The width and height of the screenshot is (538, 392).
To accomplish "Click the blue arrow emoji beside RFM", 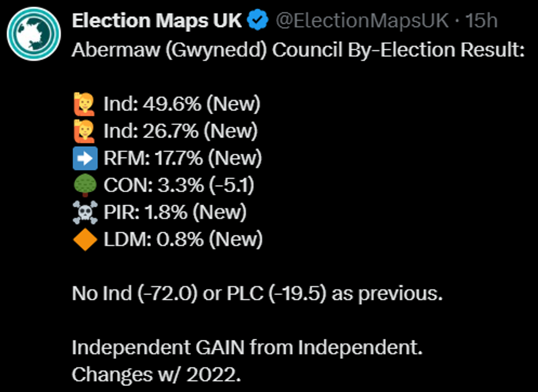I will [x=85, y=158].
